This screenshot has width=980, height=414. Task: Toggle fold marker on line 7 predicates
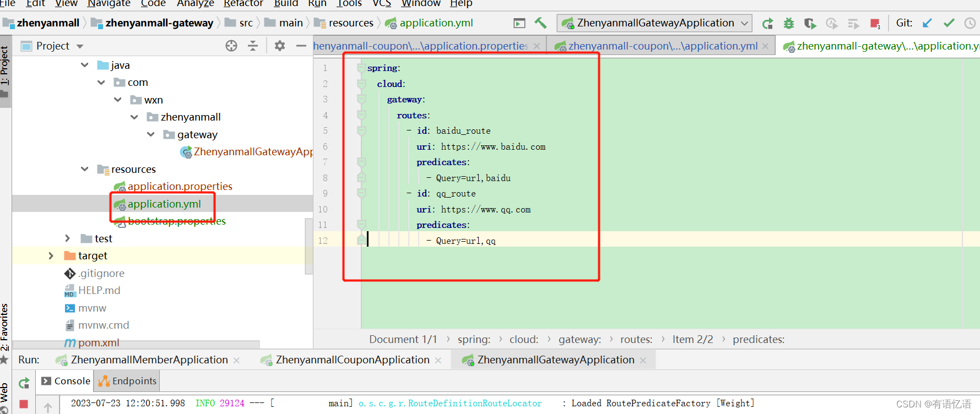pyautogui.click(x=361, y=162)
